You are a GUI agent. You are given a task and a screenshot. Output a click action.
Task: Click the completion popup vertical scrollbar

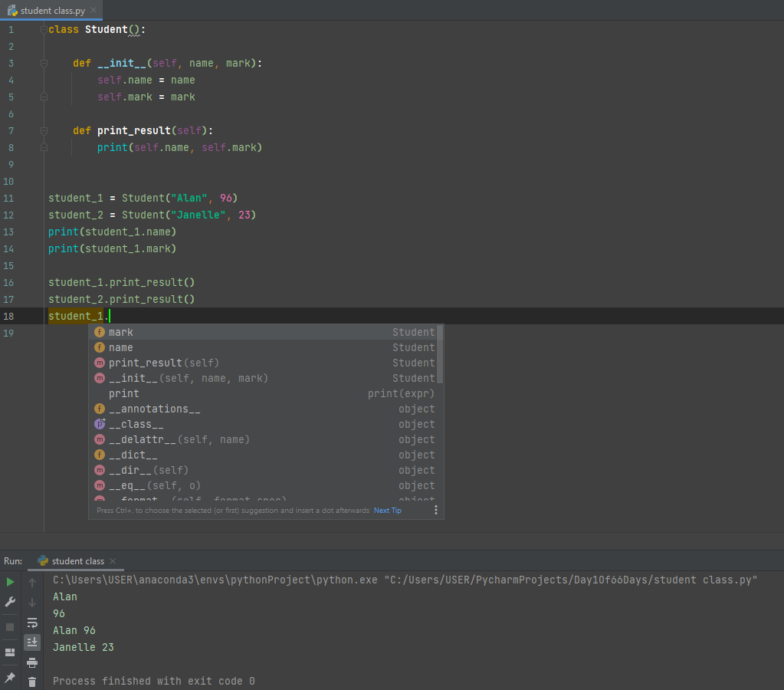point(440,354)
